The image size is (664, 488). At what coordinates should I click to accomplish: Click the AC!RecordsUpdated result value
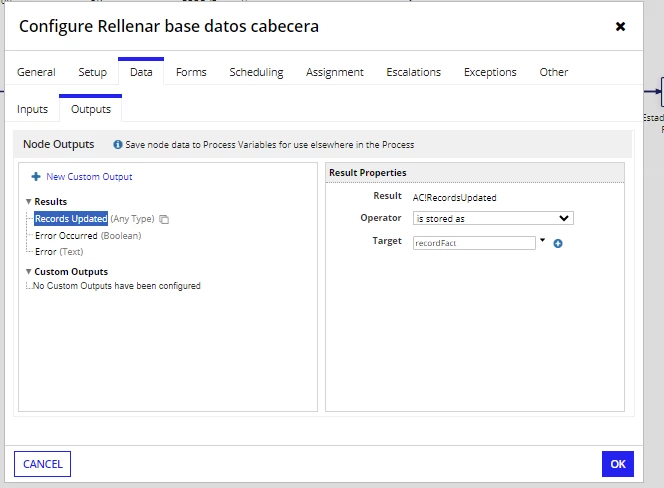454,197
